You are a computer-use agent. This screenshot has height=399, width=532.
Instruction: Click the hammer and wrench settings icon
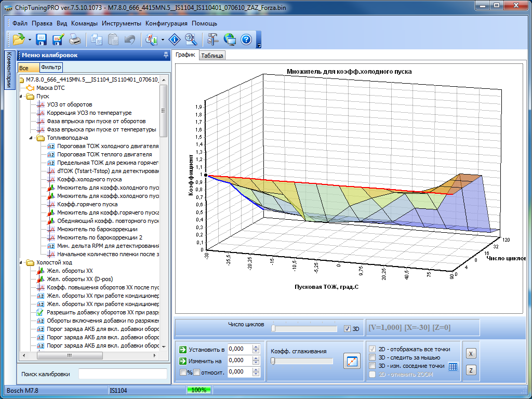point(213,39)
